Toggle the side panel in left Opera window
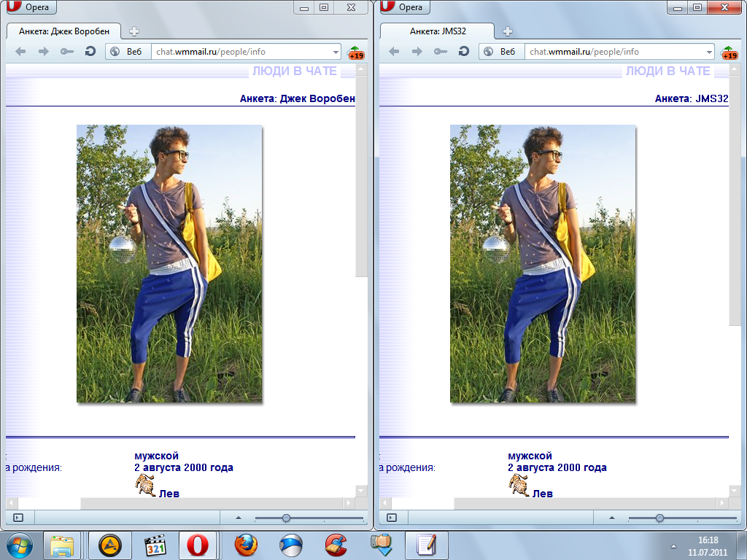Image resolution: width=747 pixels, height=560 pixels. coord(18,518)
